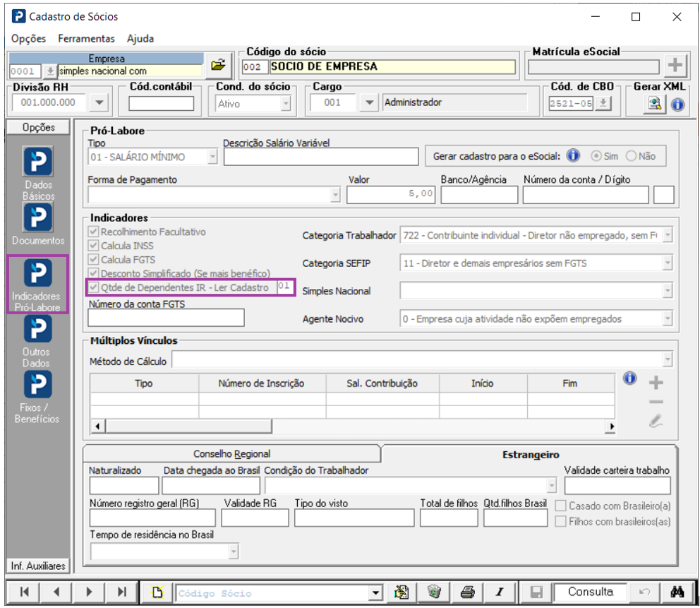Switch to the Estrangeiro tab

click(x=531, y=454)
